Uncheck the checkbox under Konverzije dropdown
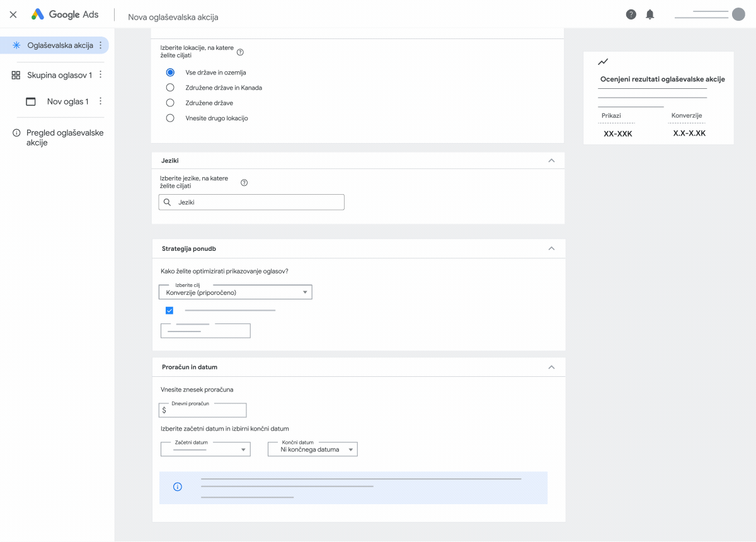 (x=169, y=310)
